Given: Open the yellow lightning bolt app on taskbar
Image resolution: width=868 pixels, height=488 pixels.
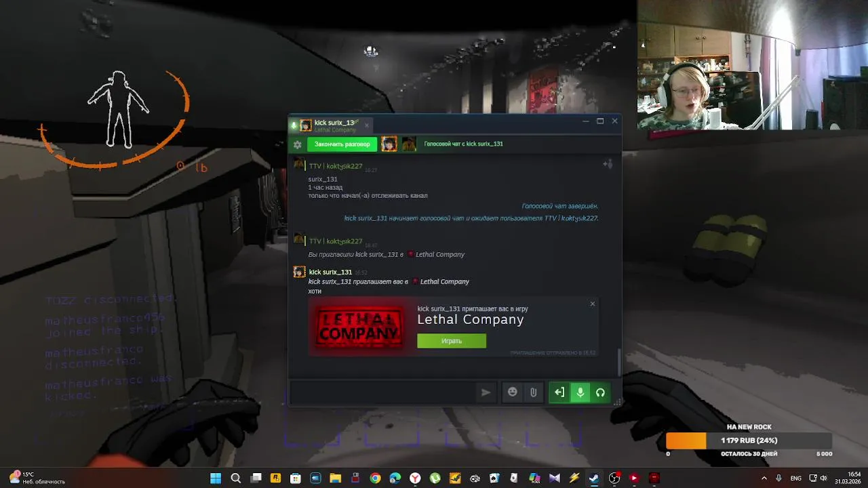Looking at the screenshot, I should click(x=574, y=479).
